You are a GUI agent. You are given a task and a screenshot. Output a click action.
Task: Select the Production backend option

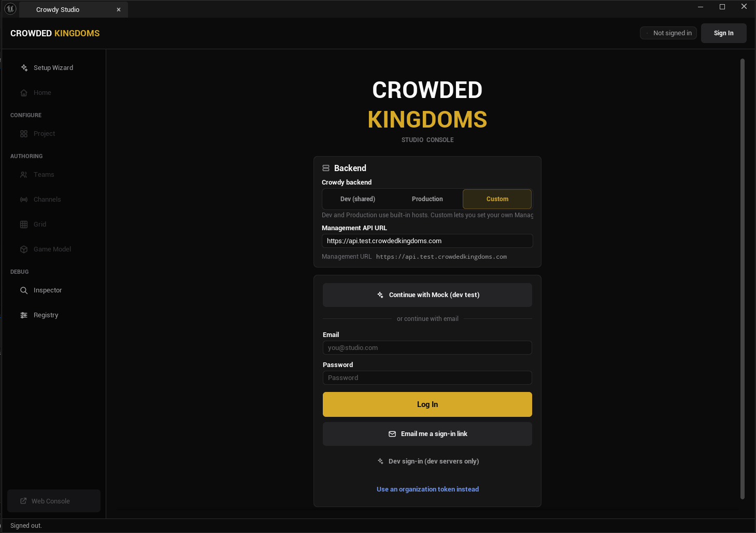(427, 199)
